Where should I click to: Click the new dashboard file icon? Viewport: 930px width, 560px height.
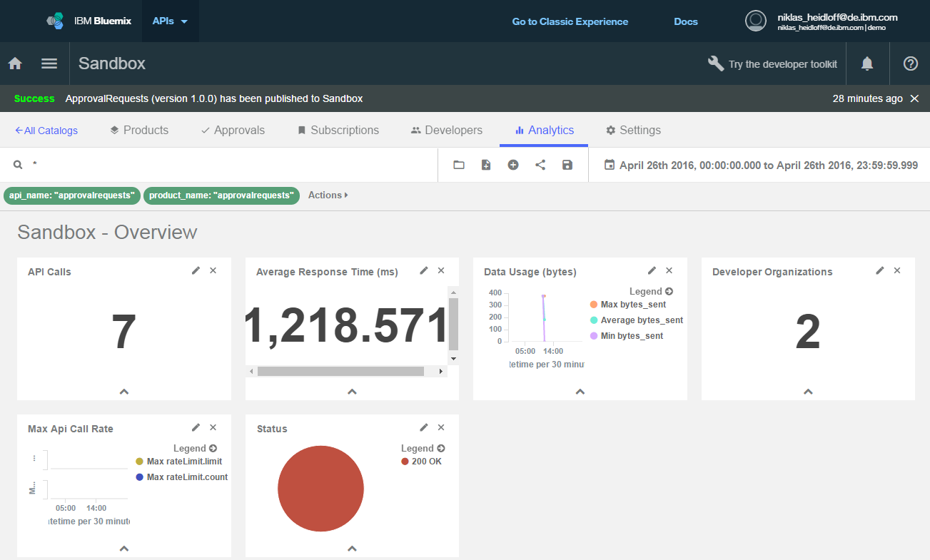(486, 165)
